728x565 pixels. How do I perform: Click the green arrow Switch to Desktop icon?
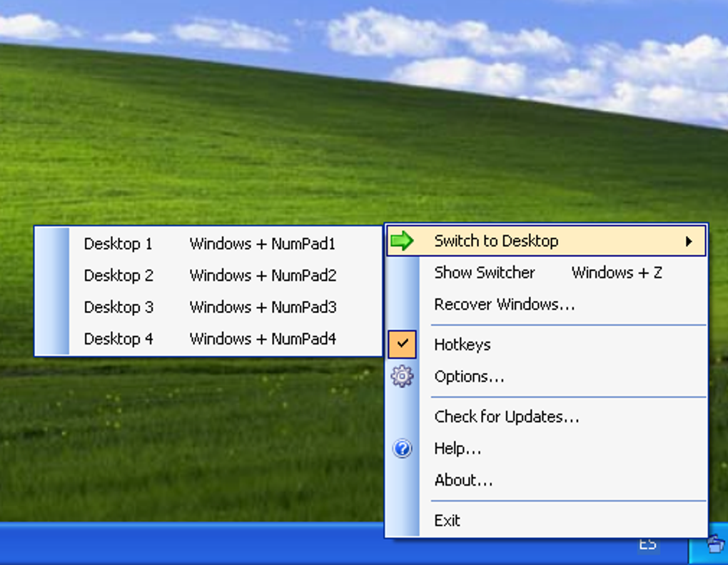tap(402, 240)
